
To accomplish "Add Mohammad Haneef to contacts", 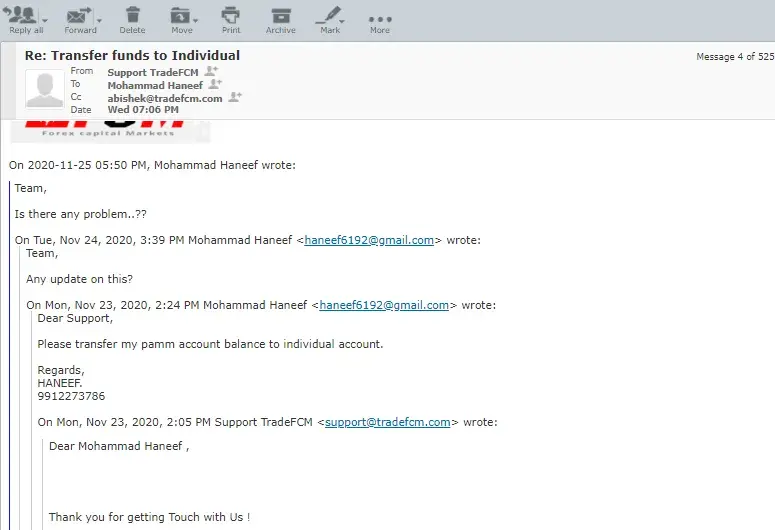I will 215,84.
